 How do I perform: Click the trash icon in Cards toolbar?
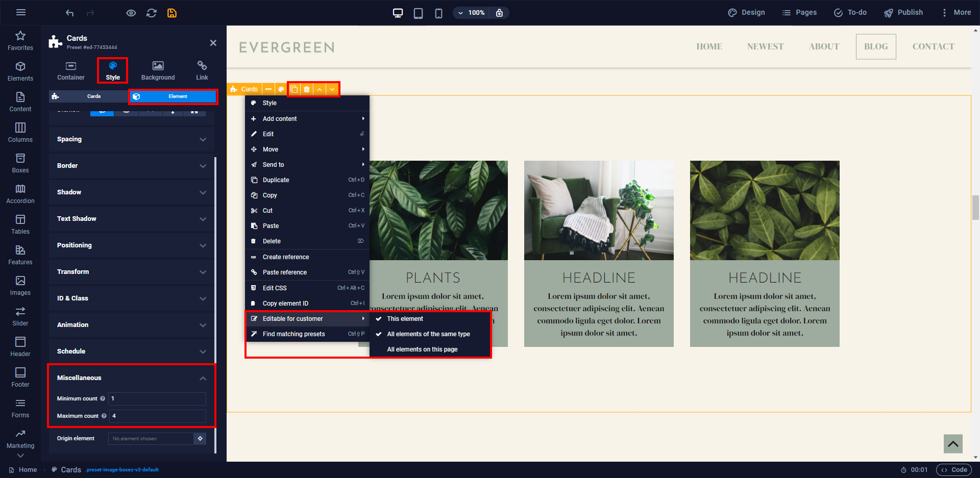pyautogui.click(x=307, y=89)
